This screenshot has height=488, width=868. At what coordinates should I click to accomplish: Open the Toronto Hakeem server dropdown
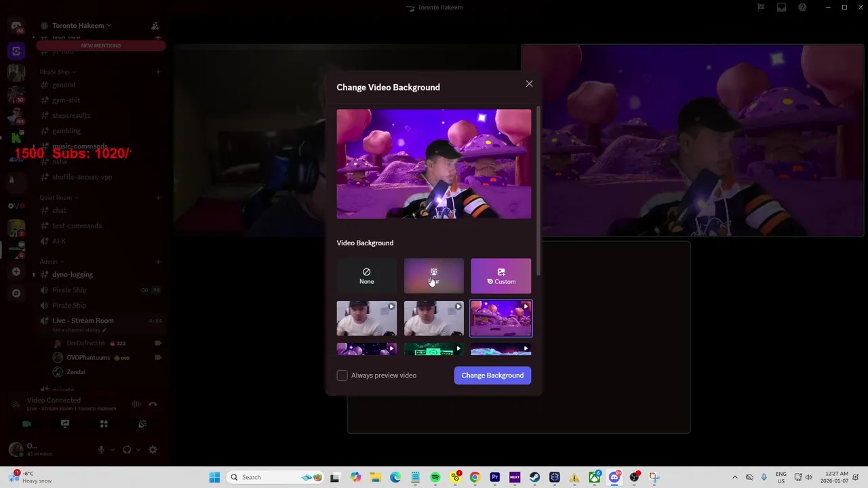pyautogui.click(x=81, y=26)
